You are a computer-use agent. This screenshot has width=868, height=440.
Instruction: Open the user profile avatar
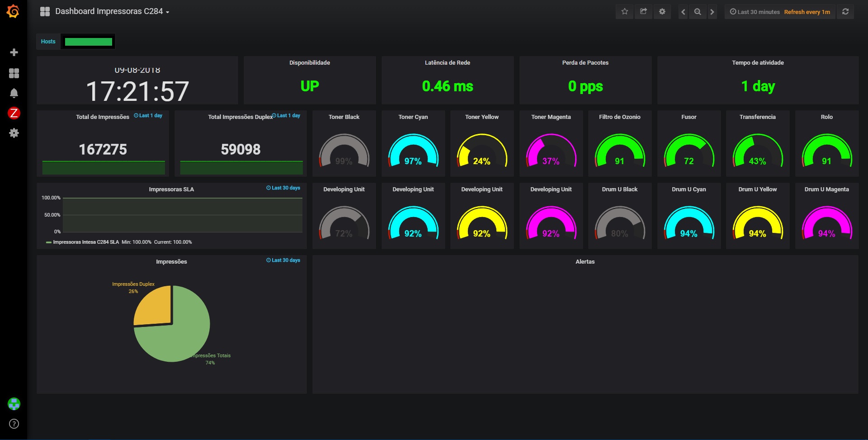[x=14, y=404]
